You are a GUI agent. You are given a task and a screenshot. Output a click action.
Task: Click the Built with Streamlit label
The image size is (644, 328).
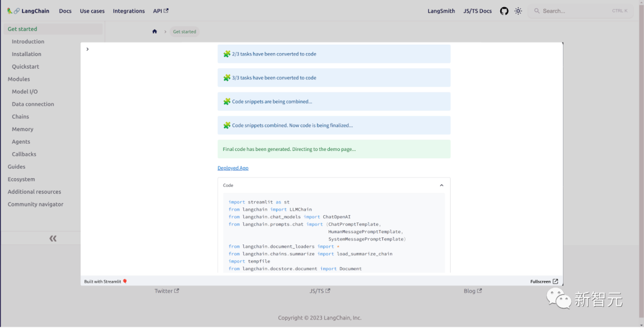click(x=106, y=281)
